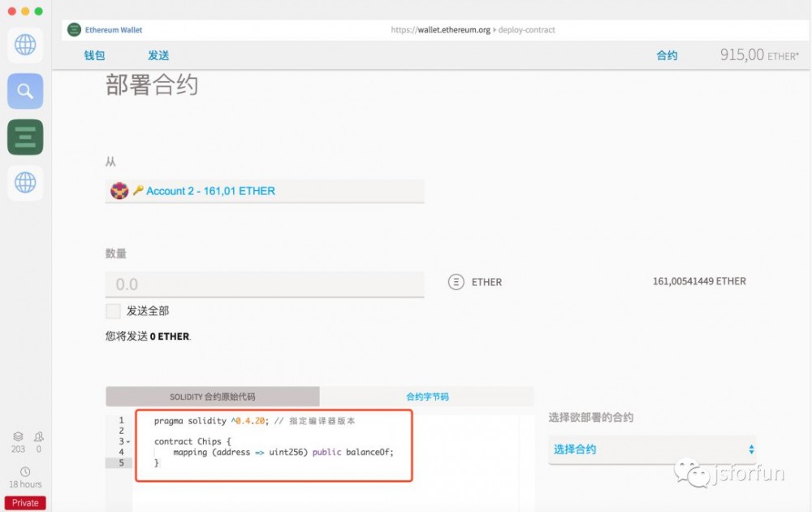Click the sync clock icon labeled 18 hours
Image resolution: width=812 pixels, height=512 pixels.
click(x=25, y=471)
